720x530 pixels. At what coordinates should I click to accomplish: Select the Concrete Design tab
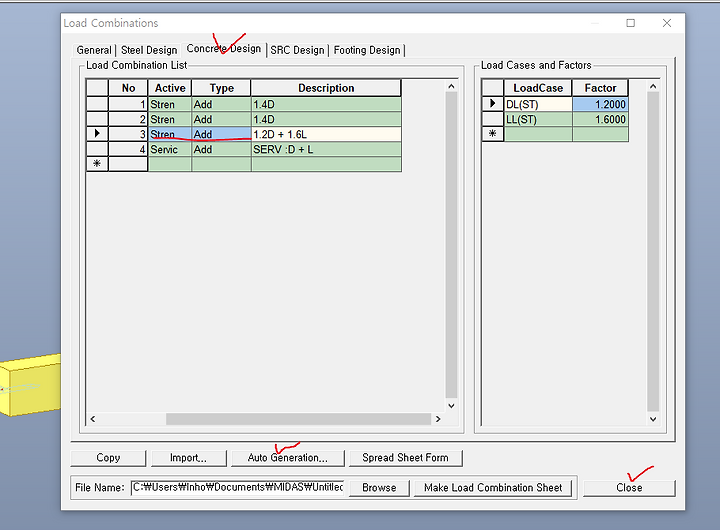pos(224,49)
